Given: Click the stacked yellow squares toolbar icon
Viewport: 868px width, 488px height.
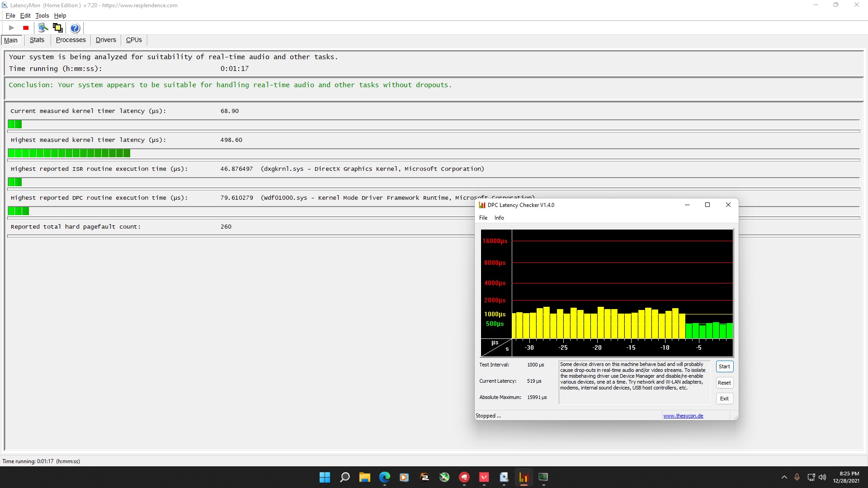Looking at the screenshot, I should point(57,28).
